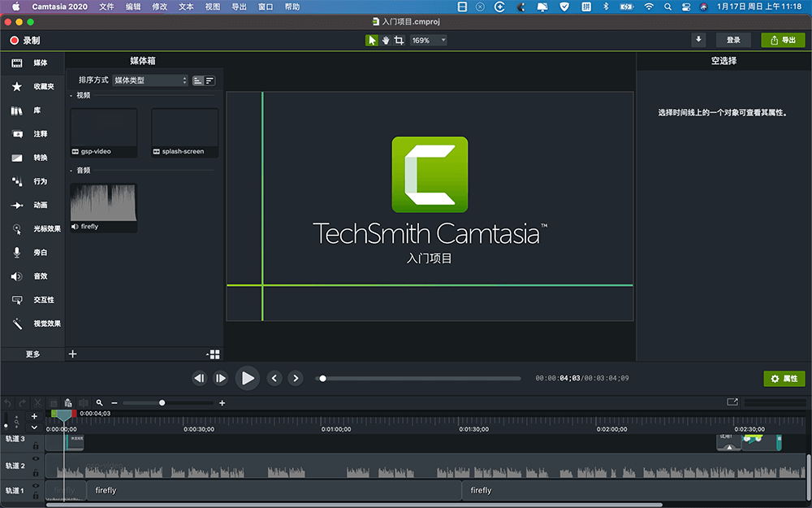The height and width of the screenshot is (508, 812).
Task: Select the crop tool
Action: pos(399,41)
